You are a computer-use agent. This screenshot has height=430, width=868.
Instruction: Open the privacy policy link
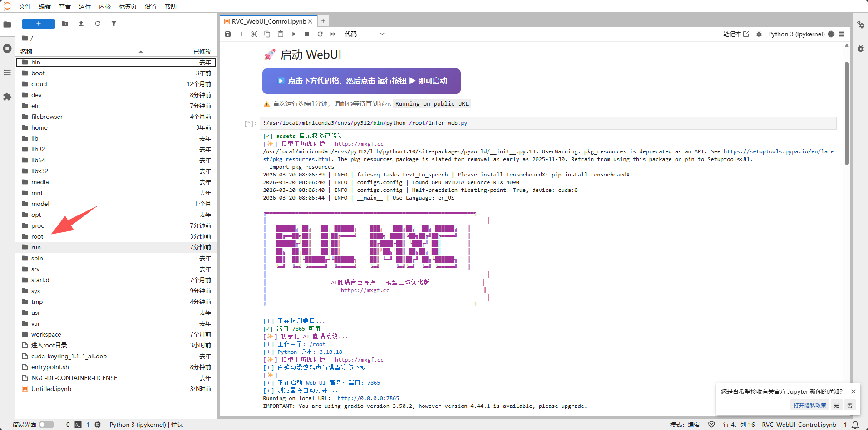(809, 405)
